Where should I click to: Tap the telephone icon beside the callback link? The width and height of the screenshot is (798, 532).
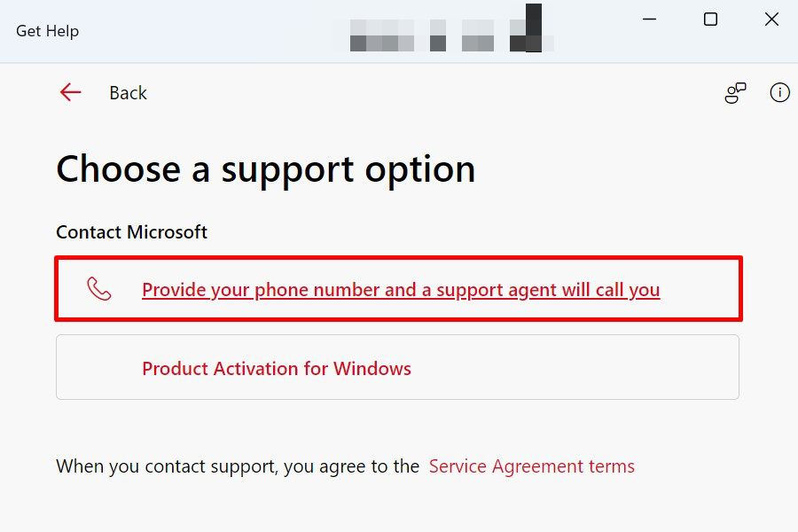click(99, 289)
